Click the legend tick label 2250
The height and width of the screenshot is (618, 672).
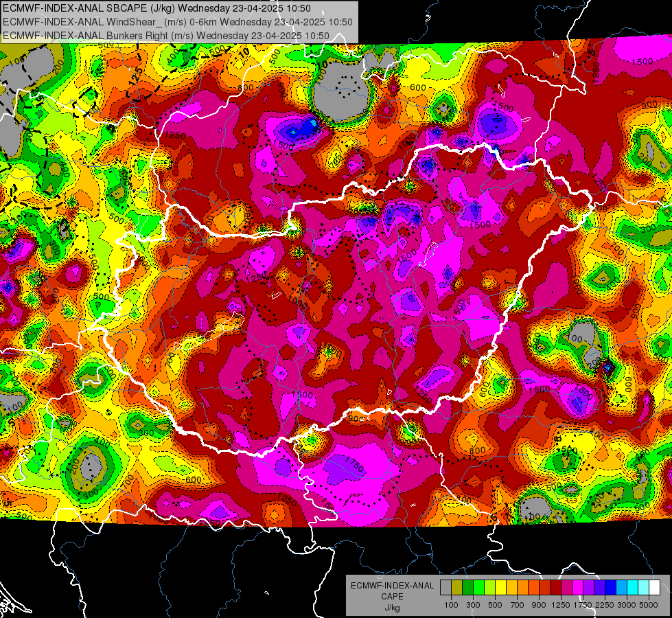click(605, 605)
